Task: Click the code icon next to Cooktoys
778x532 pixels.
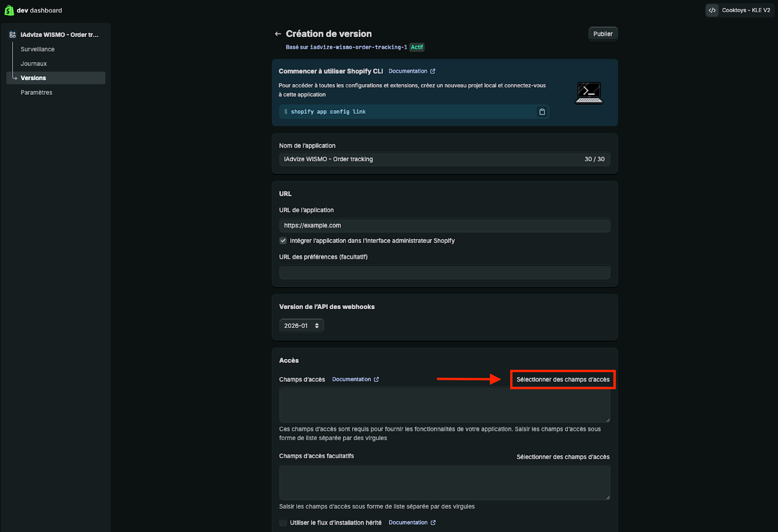Action: pyautogui.click(x=712, y=10)
